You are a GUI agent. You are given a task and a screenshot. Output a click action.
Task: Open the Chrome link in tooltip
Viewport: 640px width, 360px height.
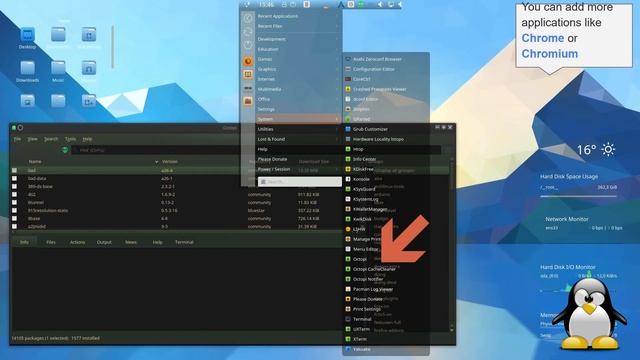point(542,38)
